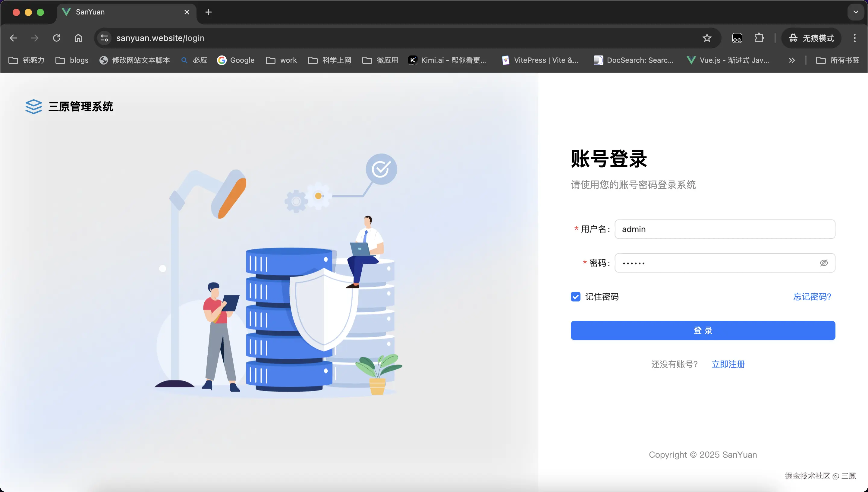Open the 无痕模式 incognito profile menu
The image size is (868, 492).
[811, 38]
